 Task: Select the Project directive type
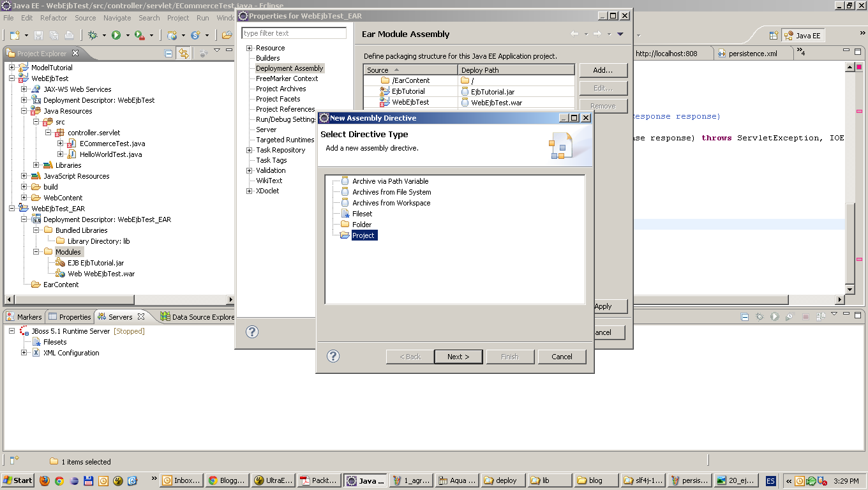coord(363,235)
